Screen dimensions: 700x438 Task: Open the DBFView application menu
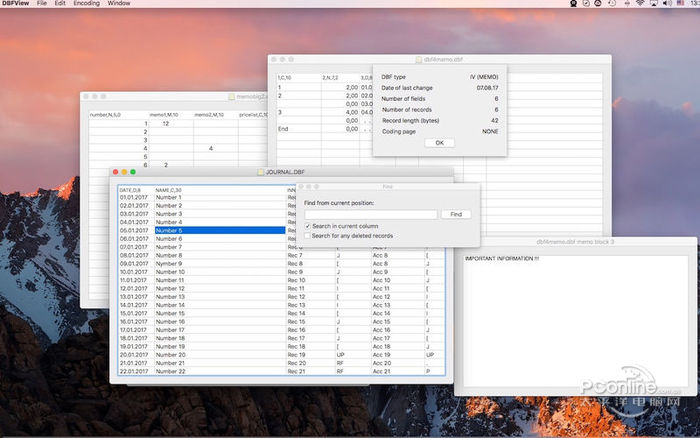pyautogui.click(x=16, y=3)
